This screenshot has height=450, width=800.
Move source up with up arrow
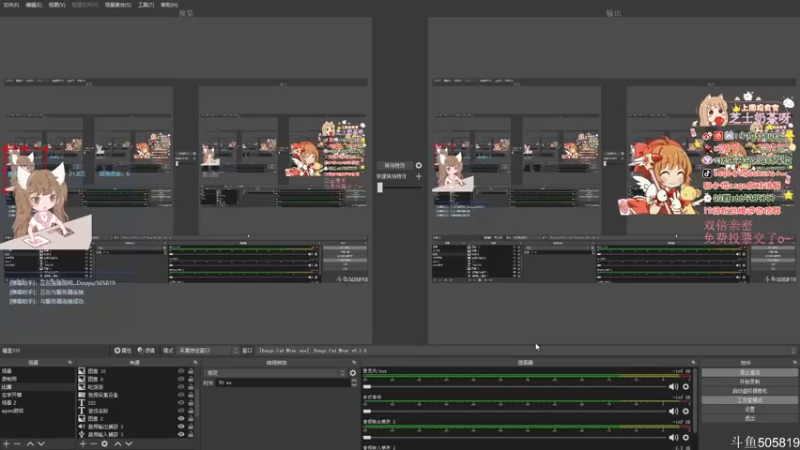point(117,444)
